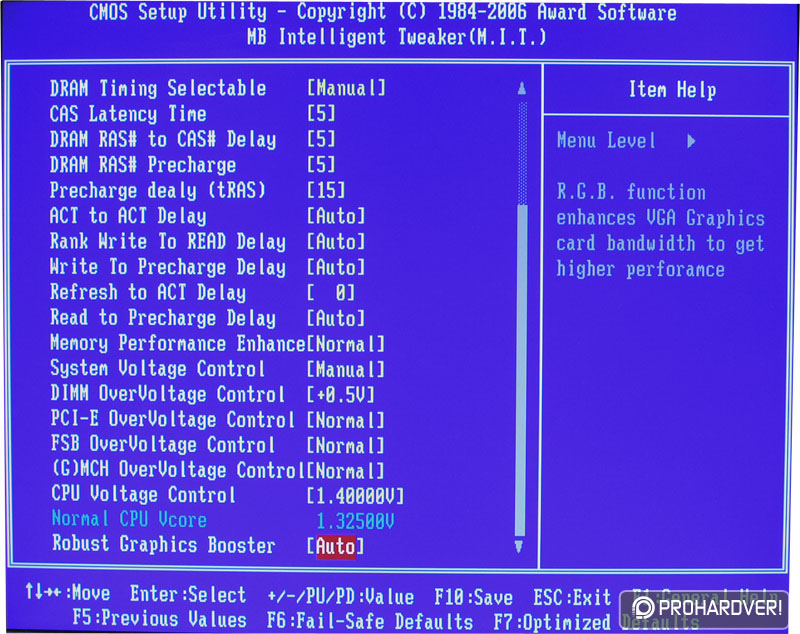Click the highlighted Robust Graphics Booster Auto value

[336, 546]
